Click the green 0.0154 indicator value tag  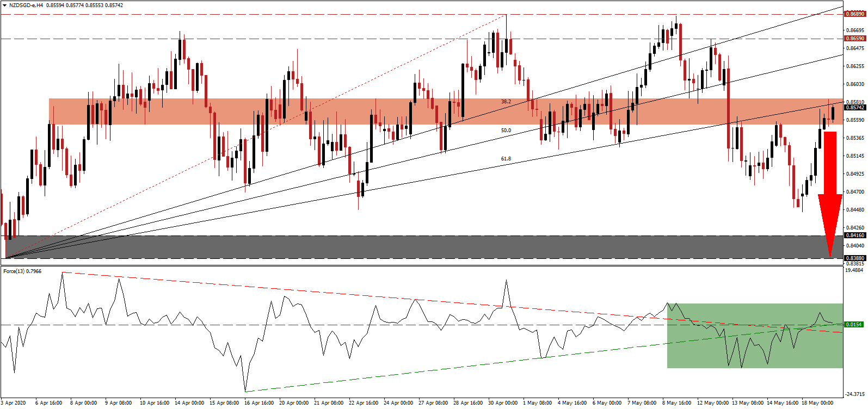click(x=853, y=325)
